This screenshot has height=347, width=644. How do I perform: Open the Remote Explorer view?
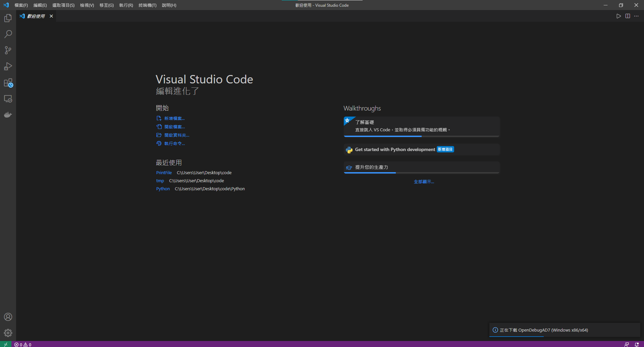(x=8, y=99)
